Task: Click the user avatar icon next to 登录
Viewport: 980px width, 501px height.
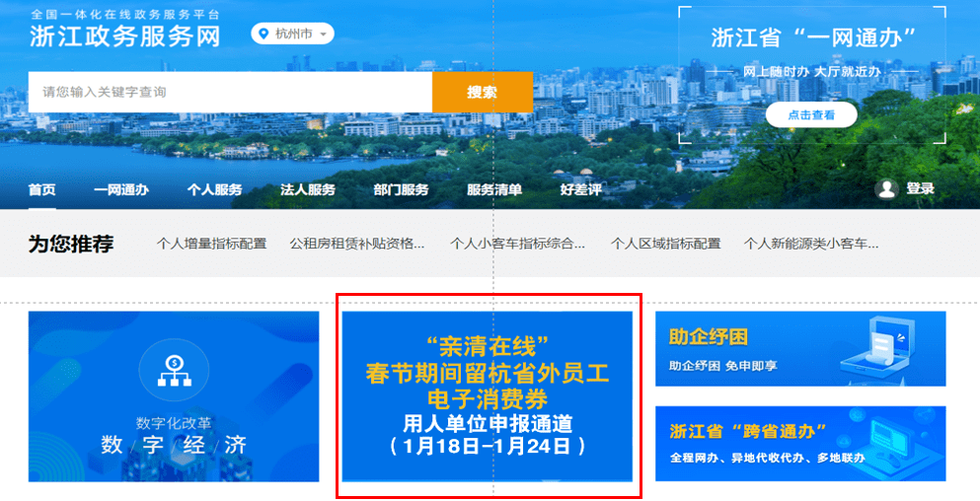Action: [x=886, y=189]
